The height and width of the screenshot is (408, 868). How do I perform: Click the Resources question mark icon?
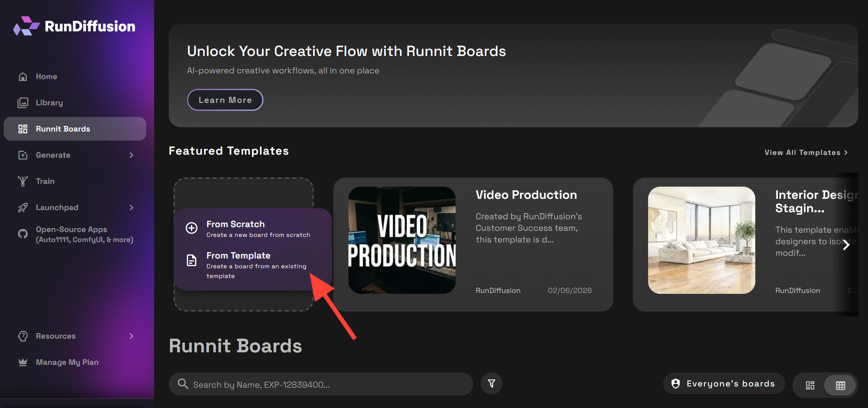23,336
